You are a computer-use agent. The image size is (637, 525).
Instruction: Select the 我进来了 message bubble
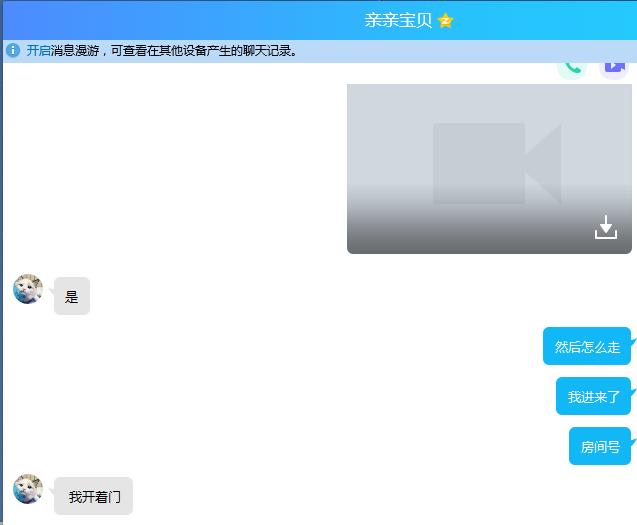593,396
